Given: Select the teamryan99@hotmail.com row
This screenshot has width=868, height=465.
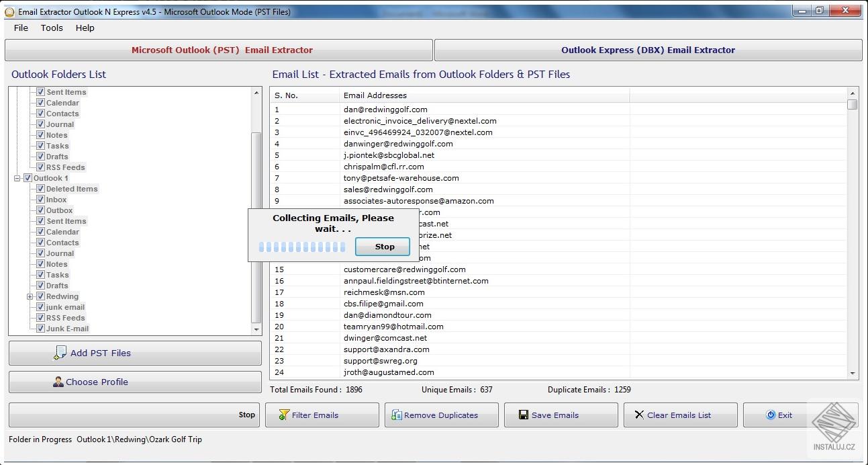Looking at the screenshot, I should coord(559,327).
